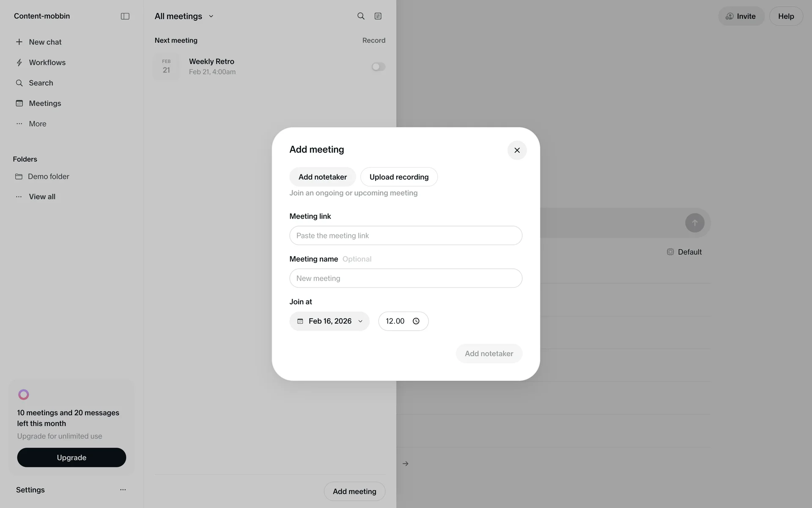Close the Add meeting dialog
812x508 pixels.
517,150
